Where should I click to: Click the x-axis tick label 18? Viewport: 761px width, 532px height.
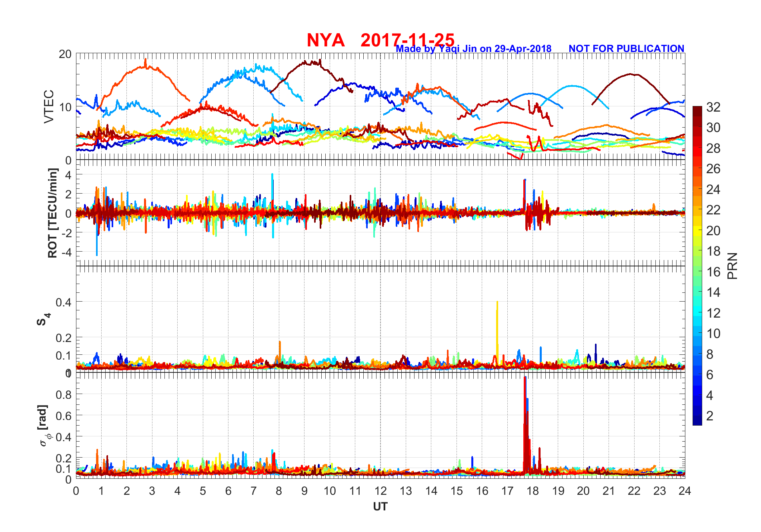[x=533, y=491]
